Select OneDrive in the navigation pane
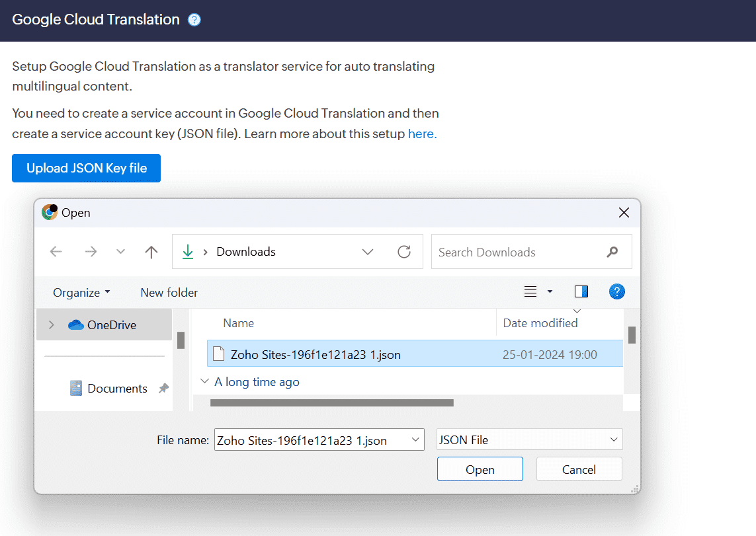 pyautogui.click(x=104, y=325)
